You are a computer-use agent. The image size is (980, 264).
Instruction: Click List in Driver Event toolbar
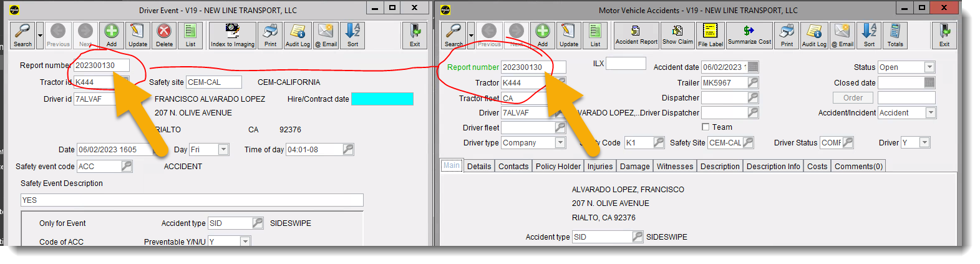190,36
